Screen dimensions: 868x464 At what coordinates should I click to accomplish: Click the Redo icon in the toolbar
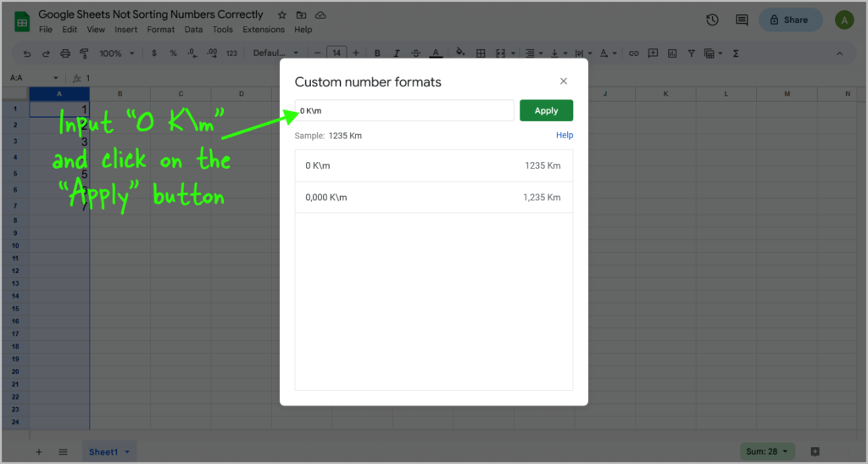coord(46,53)
